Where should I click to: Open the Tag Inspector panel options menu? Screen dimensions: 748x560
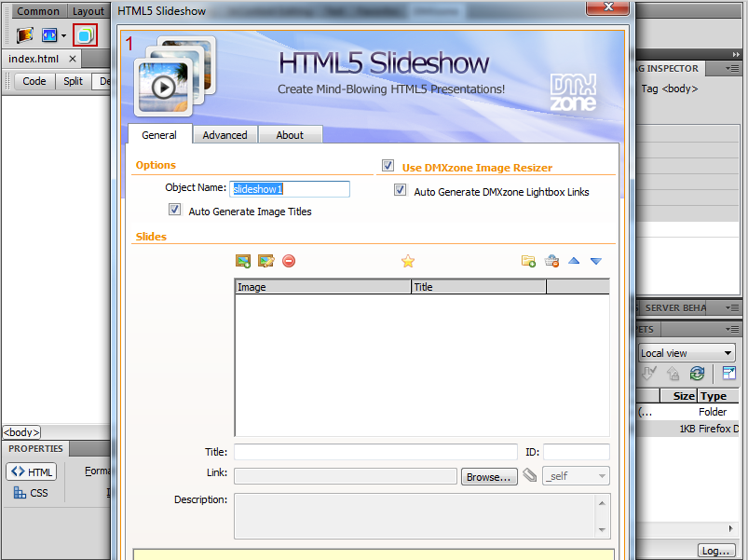coord(732,69)
